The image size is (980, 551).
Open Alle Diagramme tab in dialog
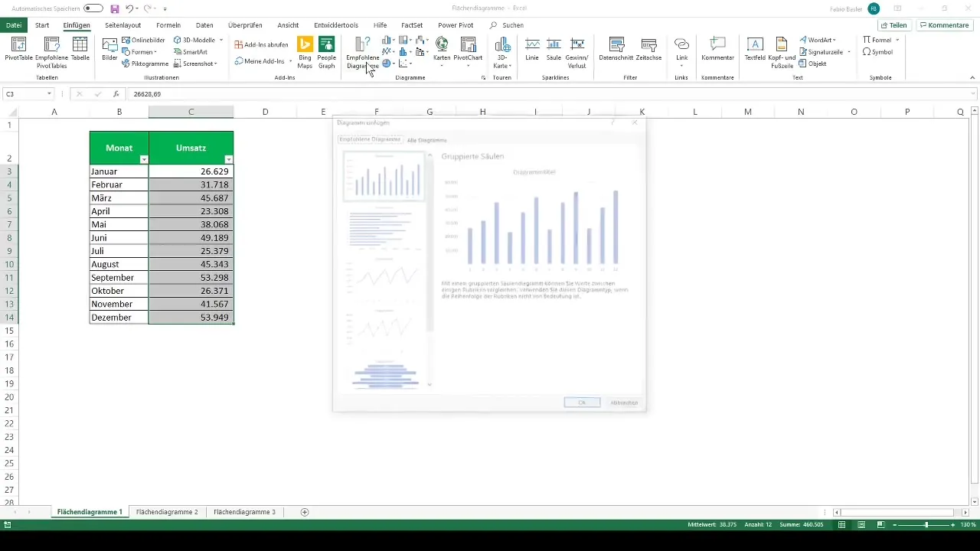point(426,140)
